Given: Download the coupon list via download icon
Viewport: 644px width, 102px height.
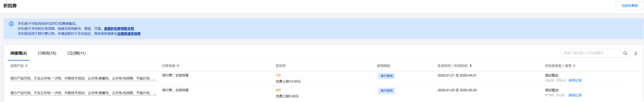Looking at the screenshot, I should click(x=636, y=53).
